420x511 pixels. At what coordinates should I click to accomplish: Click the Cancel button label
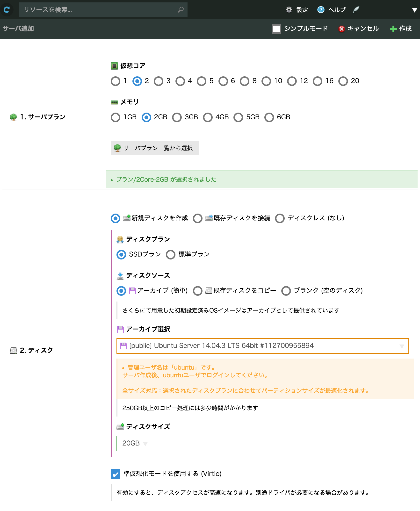(363, 29)
